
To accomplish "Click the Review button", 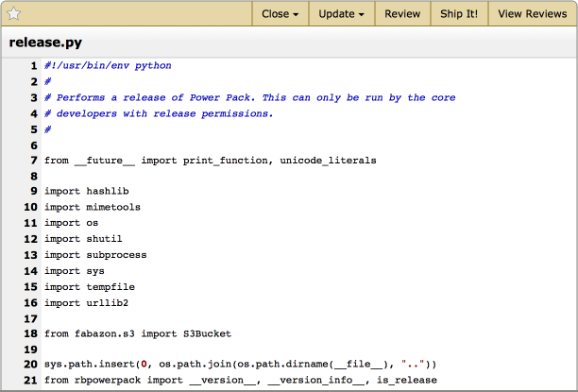I will 402,13.
